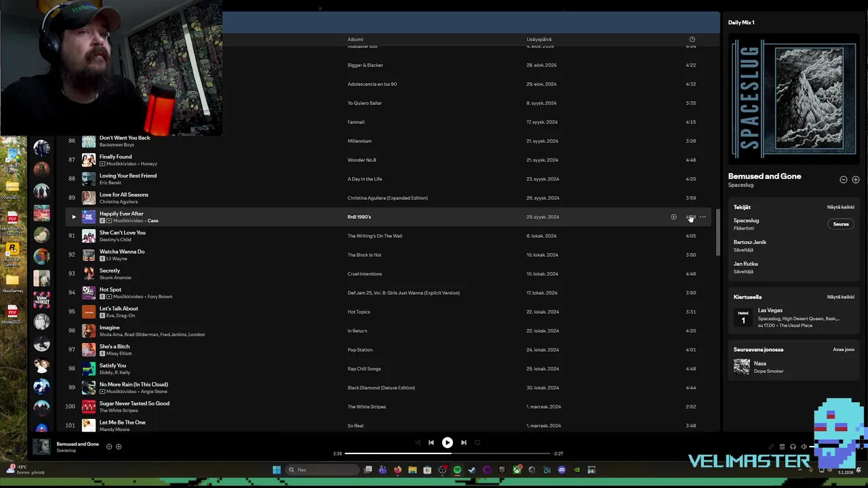Open Daily Mix 1 panel title

(741, 22)
